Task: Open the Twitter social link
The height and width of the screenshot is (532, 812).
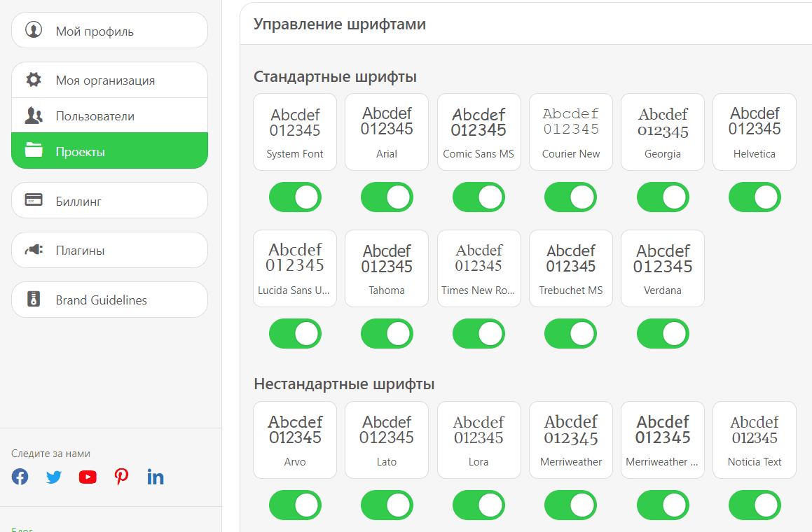Action: (x=54, y=477)
